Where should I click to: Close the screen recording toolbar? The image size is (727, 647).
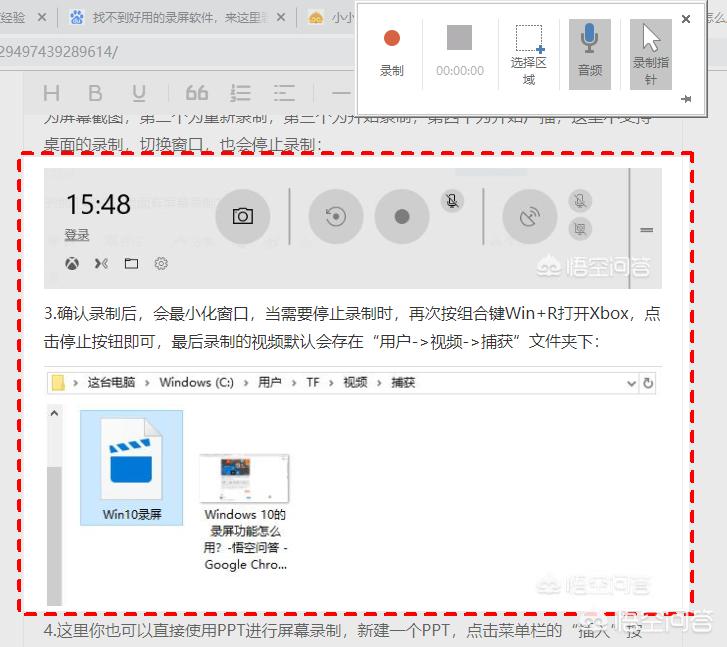click(x=686, y=19)
